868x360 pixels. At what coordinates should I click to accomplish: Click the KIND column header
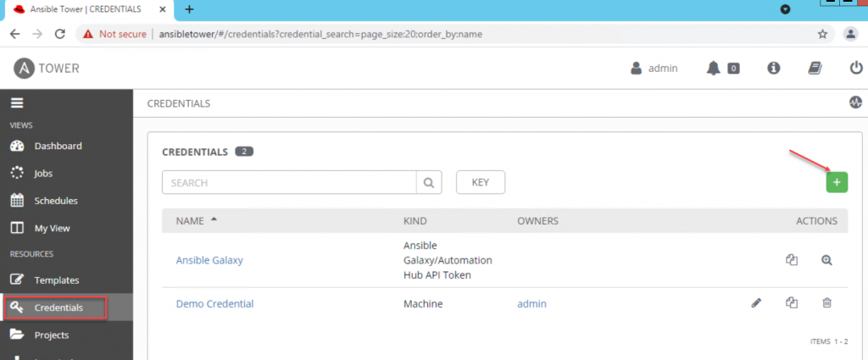[415, 221]
